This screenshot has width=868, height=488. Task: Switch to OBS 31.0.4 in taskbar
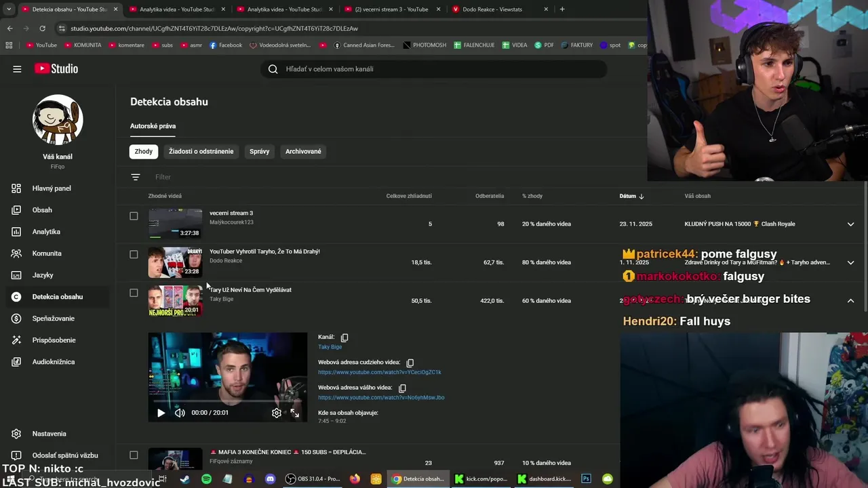[313, 479]
